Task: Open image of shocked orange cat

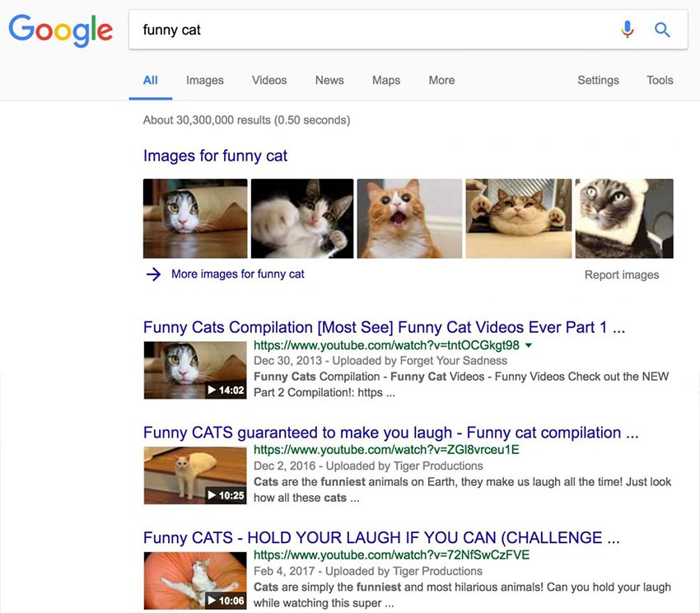Action: (410, 218)
